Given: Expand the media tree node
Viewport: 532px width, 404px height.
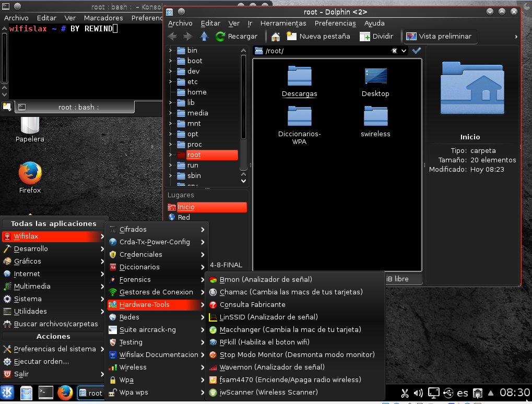Looking at the screenshot, I should (x=170, y=113).
